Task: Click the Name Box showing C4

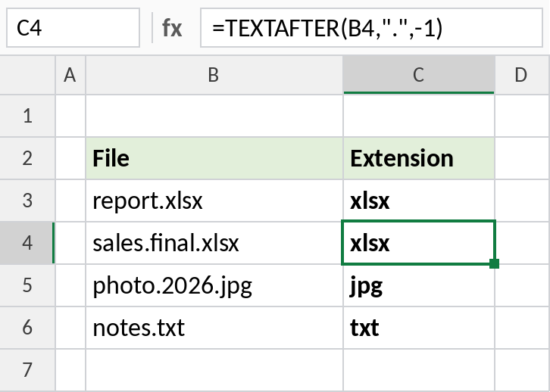Action: pos(73,28)
